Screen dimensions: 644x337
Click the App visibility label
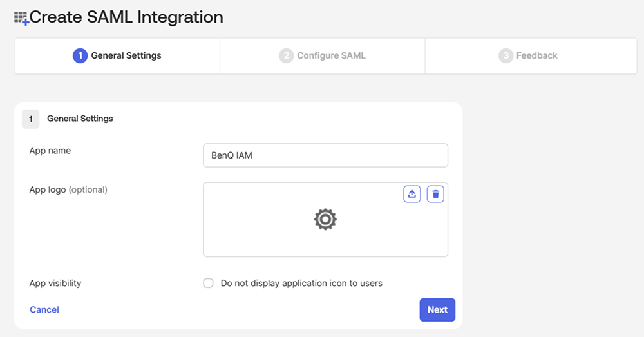(55, 283)
